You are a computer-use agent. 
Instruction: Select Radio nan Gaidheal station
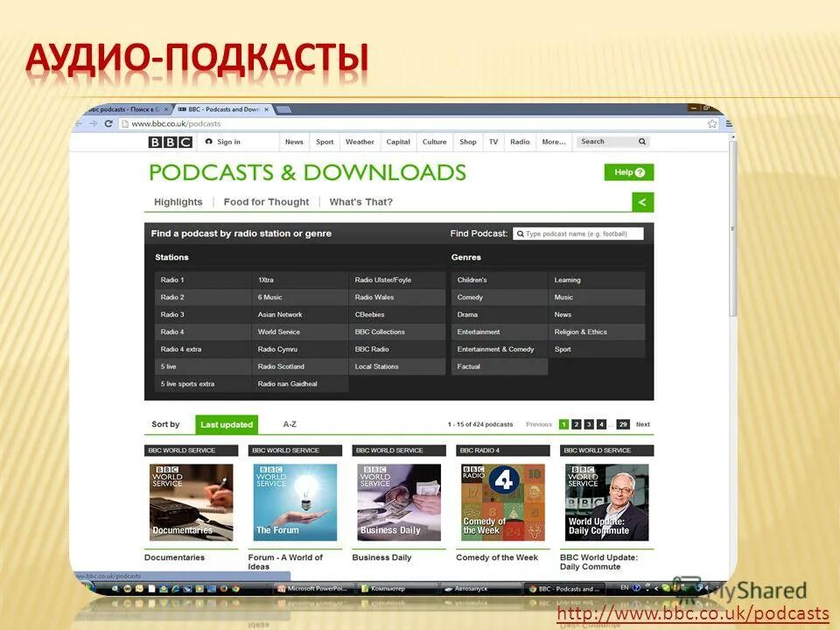300,384
